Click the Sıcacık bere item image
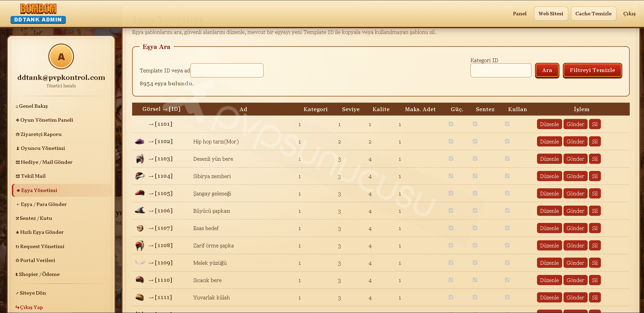 (x=140, y=280)
